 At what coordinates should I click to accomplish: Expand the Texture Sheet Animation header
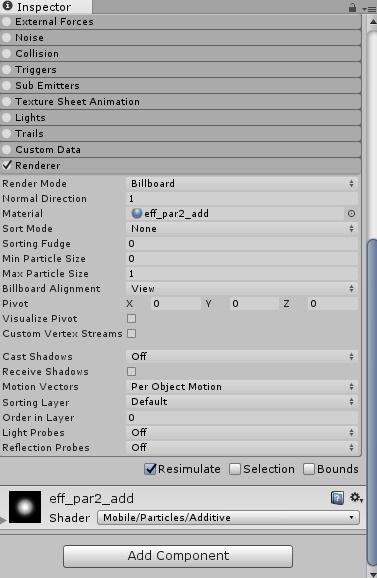click(180, 102)
